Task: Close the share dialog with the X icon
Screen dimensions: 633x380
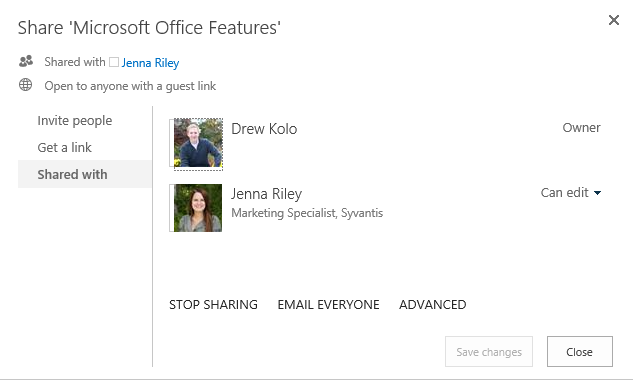Action: 614,20
